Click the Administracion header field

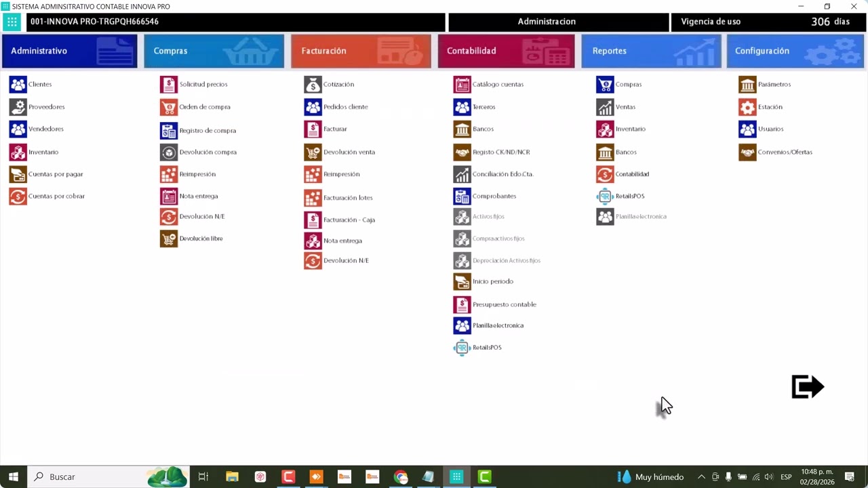click(x=559, y=22)
